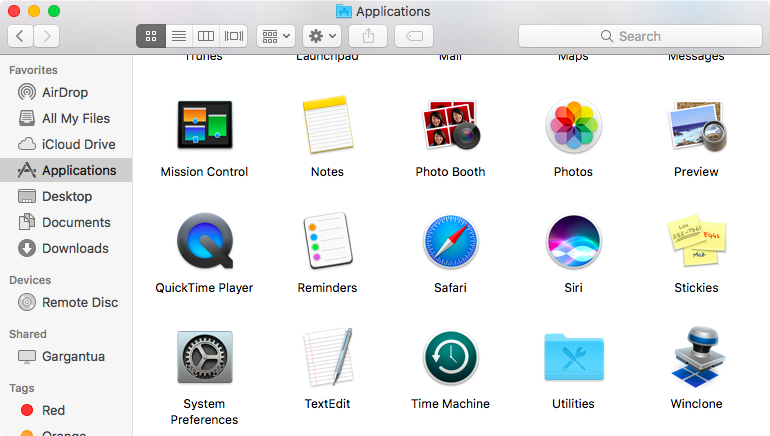Open the item arrangement dropdown
Screen dimensions: 770x436
(x=276, y=36)
